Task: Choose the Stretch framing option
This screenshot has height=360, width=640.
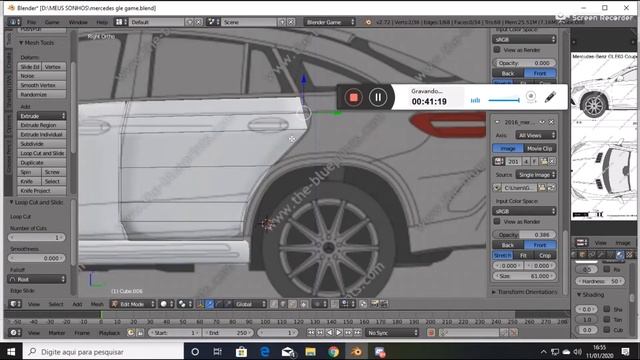Action: coord(502,255)
